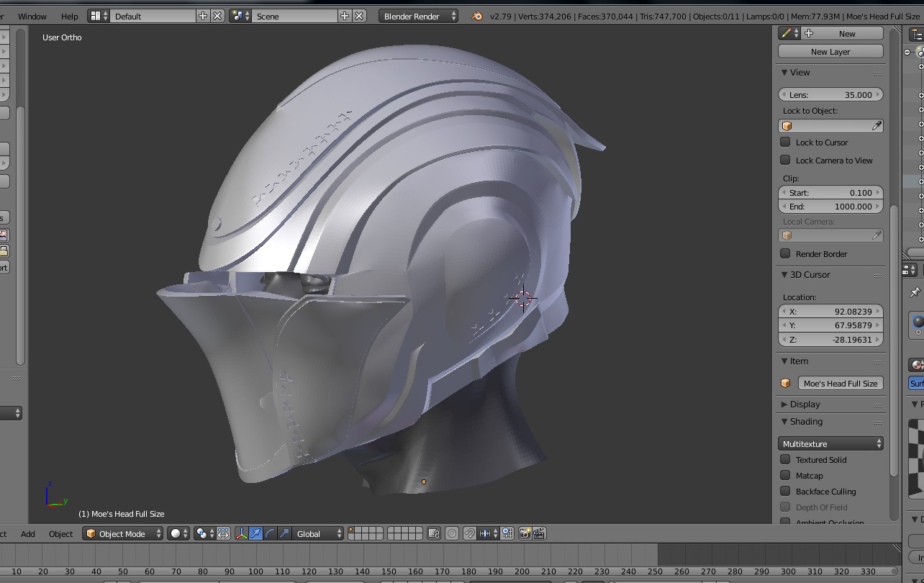Viewport: 924px width, 583px height.
Task: Edit the Moe's Head Full Size name field
Action: 841,384
